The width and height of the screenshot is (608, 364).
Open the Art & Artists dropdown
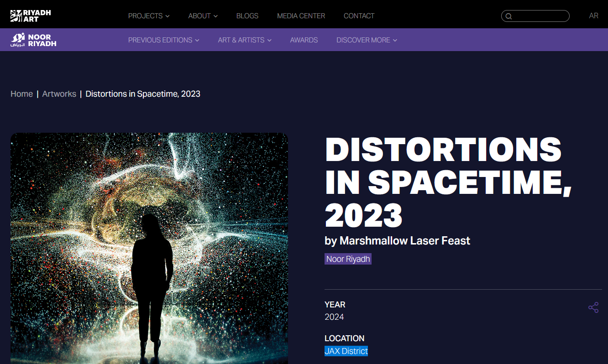(x=245, y=40)
